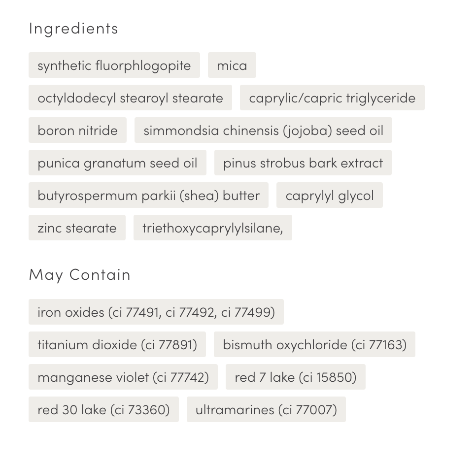Click the bismuth oxychloride (ci 77163) tag
Image resolution: width=476 pixels, height=464 pixels.
click(x=314, y=344)
